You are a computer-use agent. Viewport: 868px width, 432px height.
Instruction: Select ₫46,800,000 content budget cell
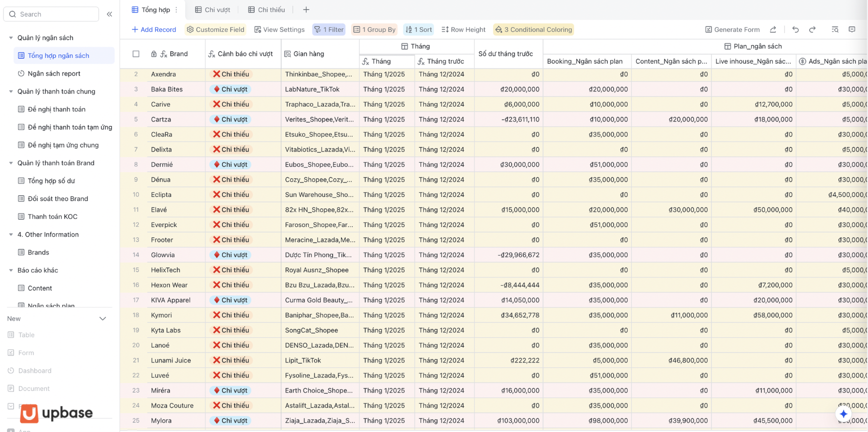coord(671,360)
